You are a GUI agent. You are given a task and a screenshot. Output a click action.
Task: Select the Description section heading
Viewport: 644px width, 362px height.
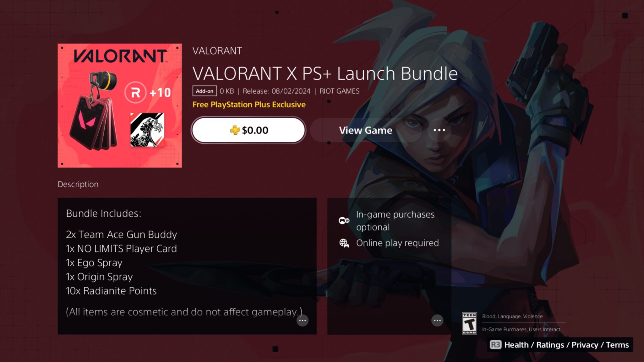click(78, 184)
